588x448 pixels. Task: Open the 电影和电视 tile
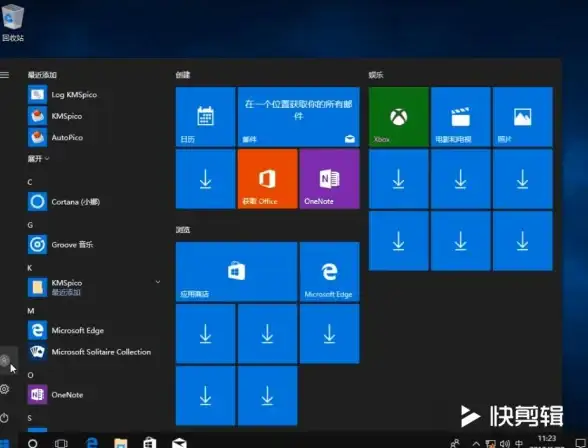(x=460, y=117)
